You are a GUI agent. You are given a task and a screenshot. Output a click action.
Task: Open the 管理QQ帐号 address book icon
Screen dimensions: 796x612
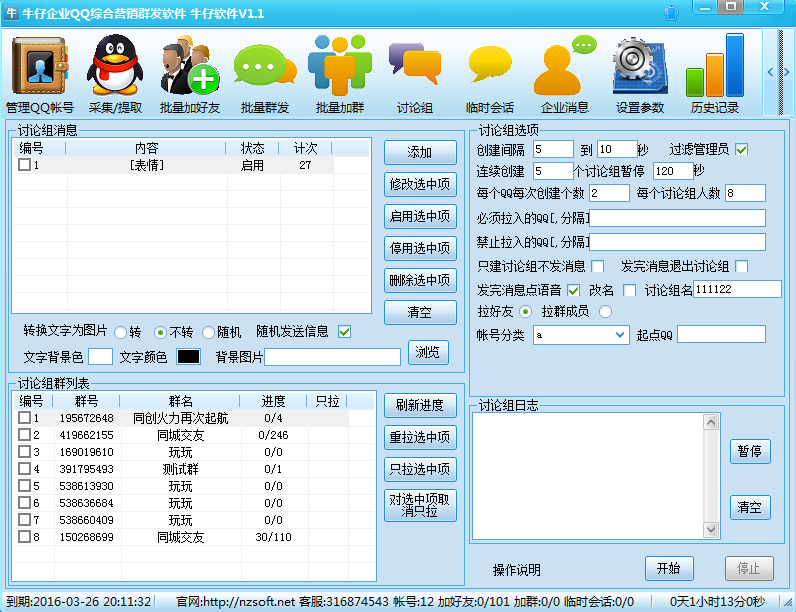pos(40,66)
